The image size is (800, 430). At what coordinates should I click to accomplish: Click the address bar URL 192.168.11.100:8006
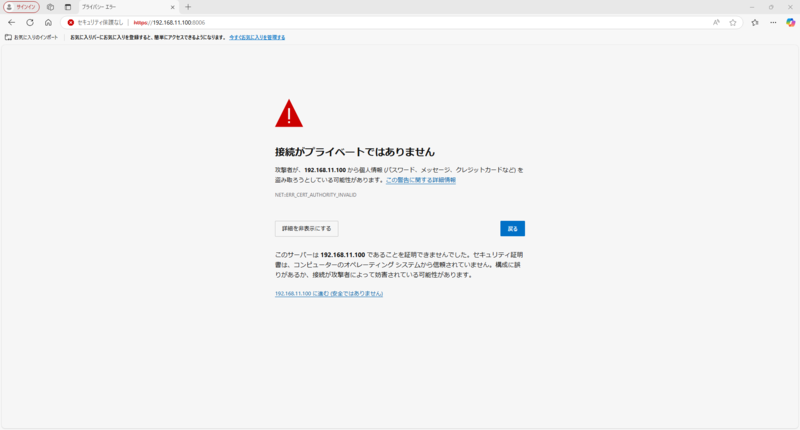pos(169,22)
